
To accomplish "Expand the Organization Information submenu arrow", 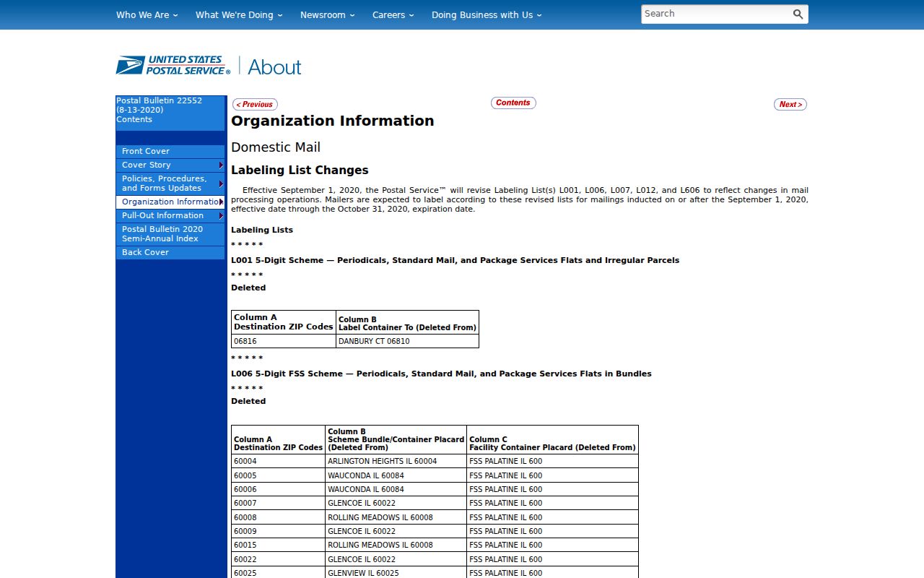I will [x=221, y=202].
